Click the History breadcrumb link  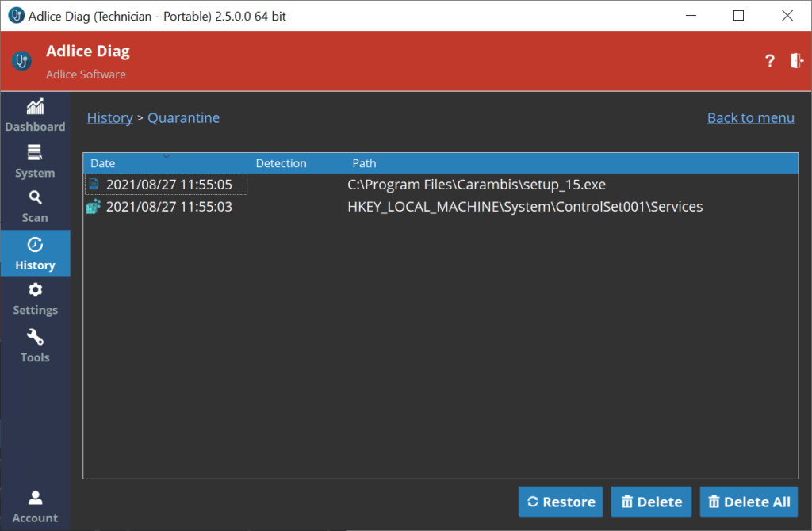109,118
